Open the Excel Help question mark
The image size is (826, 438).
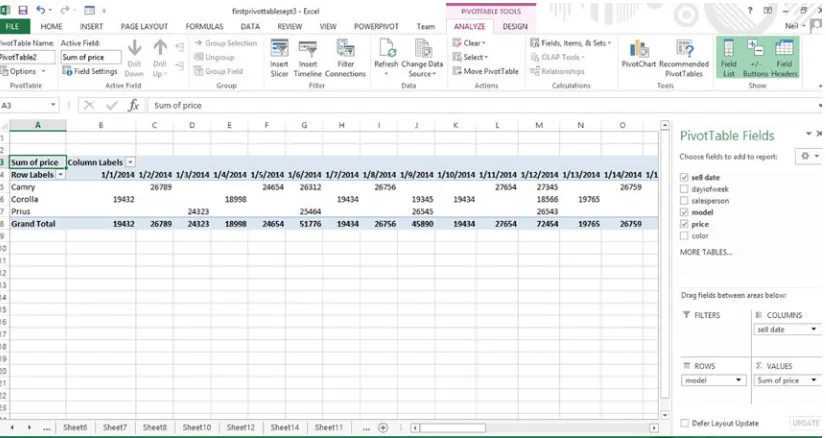[x=750, y=11]
